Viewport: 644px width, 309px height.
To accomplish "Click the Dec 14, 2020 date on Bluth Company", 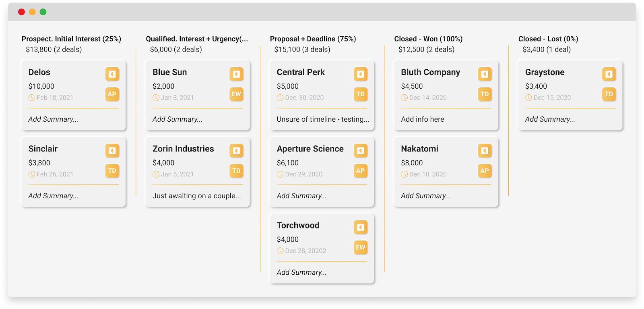I will (x=428, y=97).
